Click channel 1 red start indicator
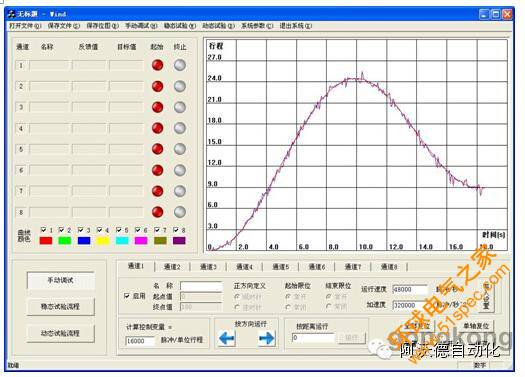Image resolution: width=525 pixels, height=377 pixels. coord(157,65)
